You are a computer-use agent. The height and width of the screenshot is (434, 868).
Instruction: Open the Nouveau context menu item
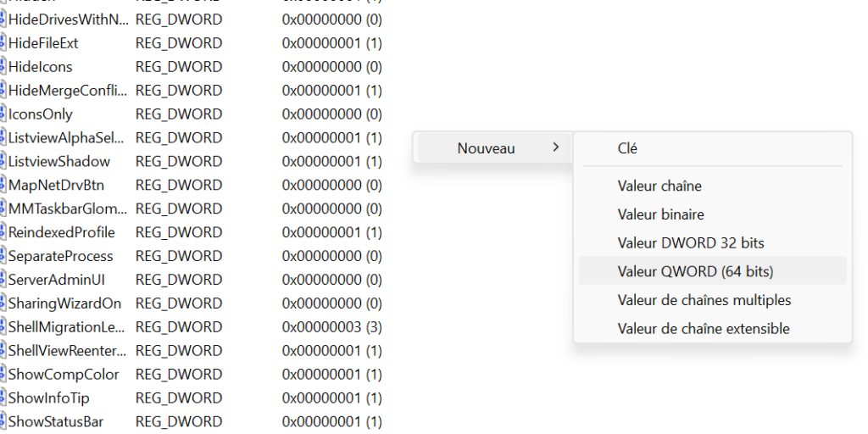[x=492, y=147]
